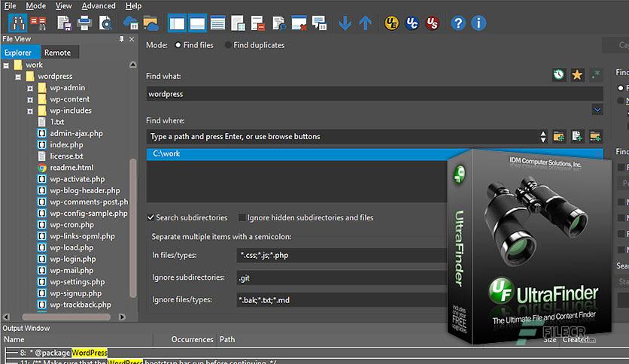Click the file tree horizontal scrollbar
Screen dimensions: 629x364
(x=66, y=317)
